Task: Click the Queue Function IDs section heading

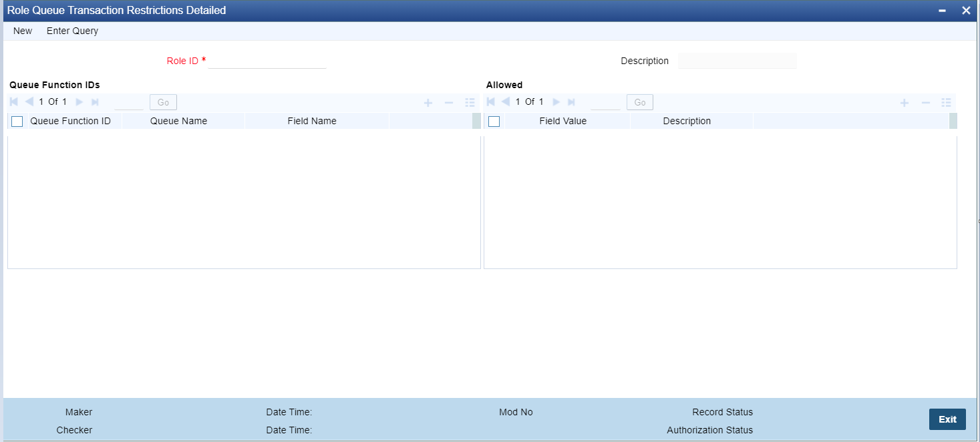Action: coord(55,85)
